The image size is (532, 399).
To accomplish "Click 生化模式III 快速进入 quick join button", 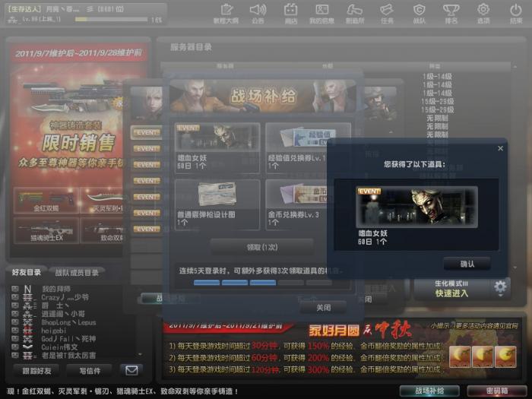I will [451, 288].
